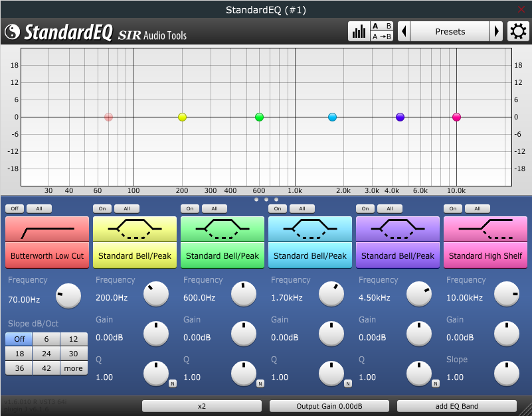
Task: Click All button above yellow band
Action: 127,208
